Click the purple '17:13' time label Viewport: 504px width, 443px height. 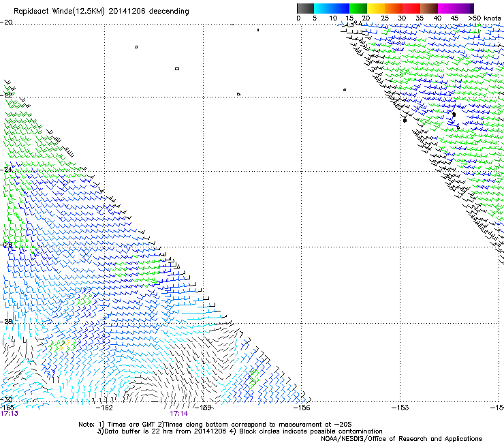(10, 414)
